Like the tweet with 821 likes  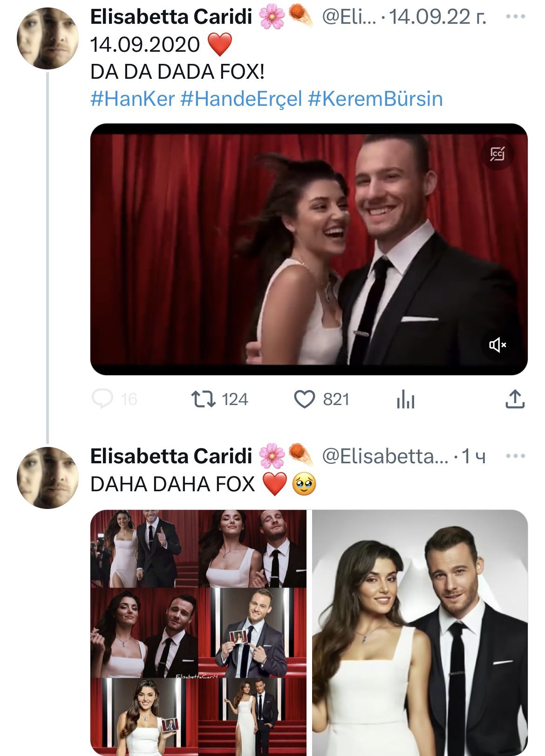point(305,399)
